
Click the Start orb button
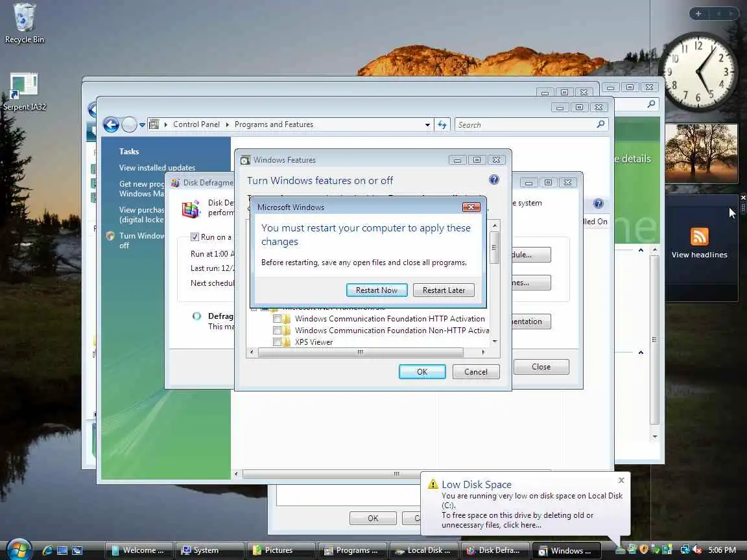tap(19, 550)
